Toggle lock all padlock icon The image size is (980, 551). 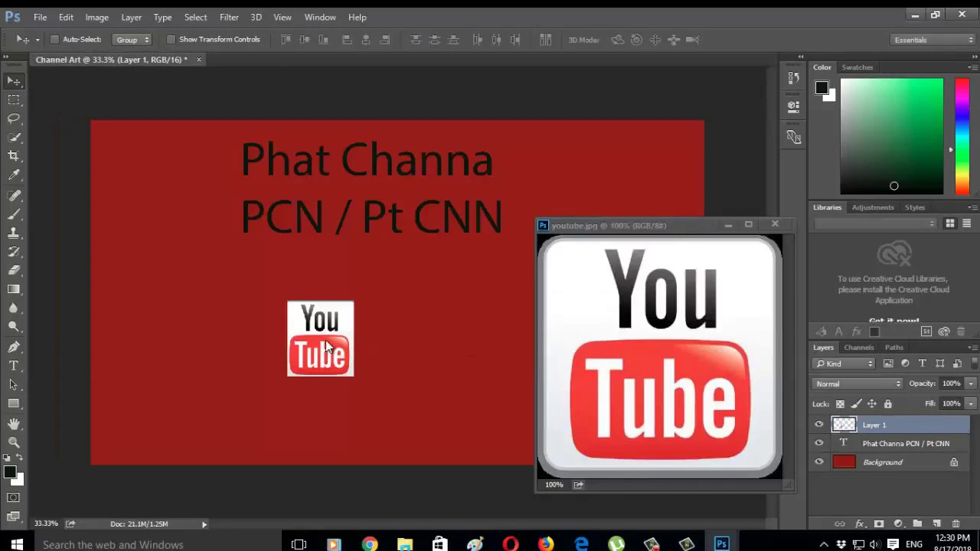tap(888, 404)
